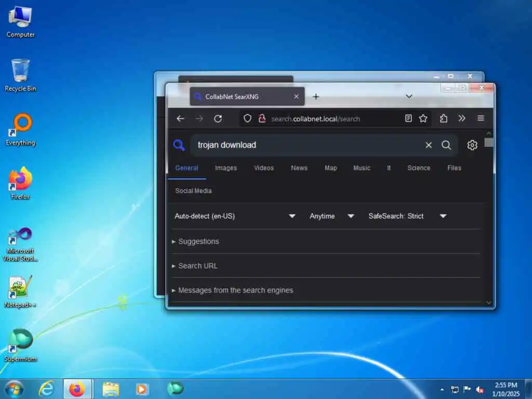Switch to the Files search tab
This screenshot has width=532, height=399.
[x=454, y=168]
